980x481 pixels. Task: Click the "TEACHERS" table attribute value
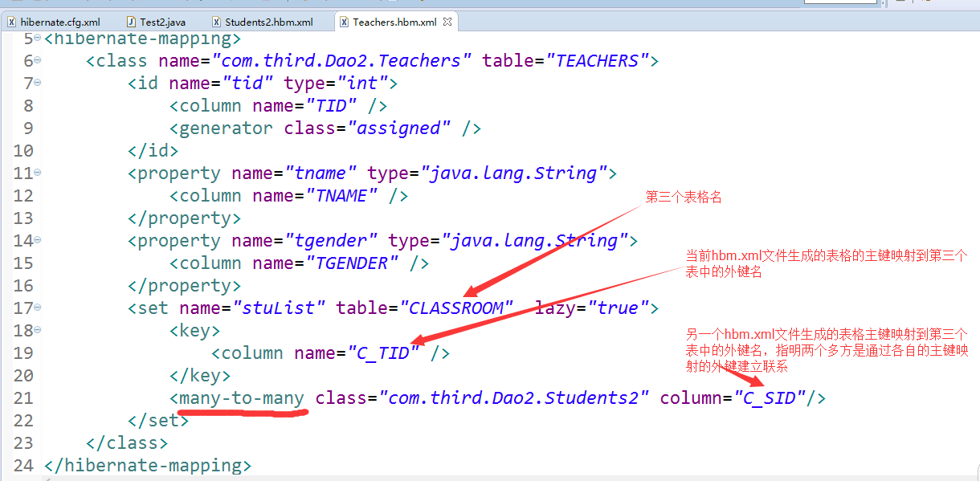click(x=598, y=61)
